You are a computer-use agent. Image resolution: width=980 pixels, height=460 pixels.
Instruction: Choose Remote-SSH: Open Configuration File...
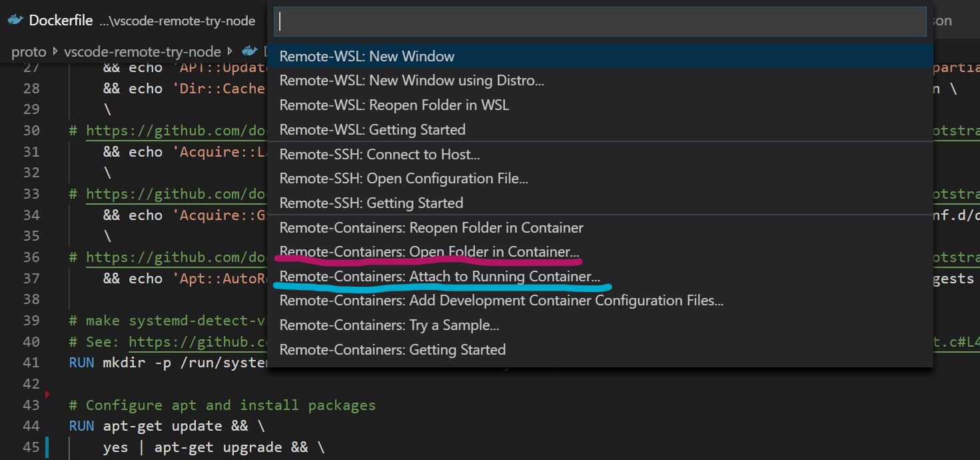pyautogui.click(x=600, y=179)
